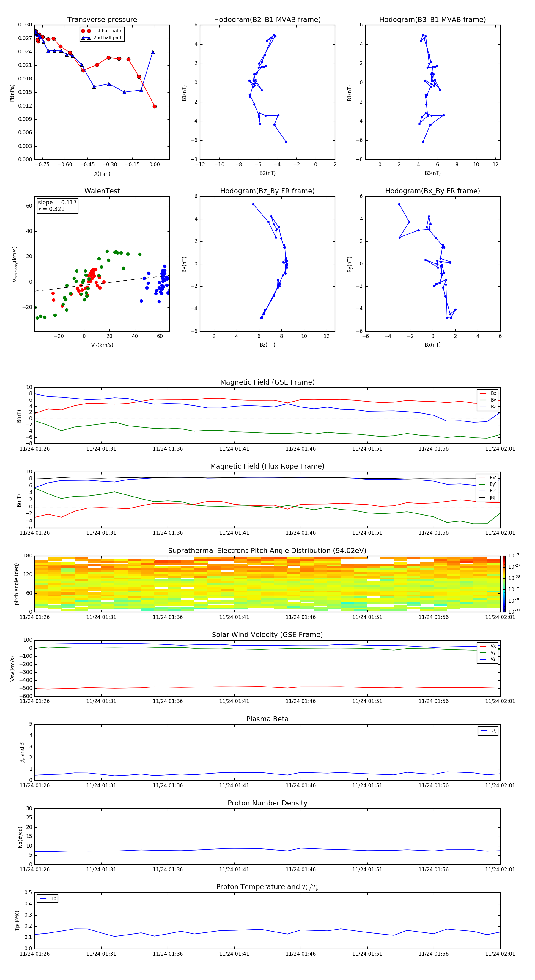Click the lone red point at A = 0.00

tap(155, 107)
